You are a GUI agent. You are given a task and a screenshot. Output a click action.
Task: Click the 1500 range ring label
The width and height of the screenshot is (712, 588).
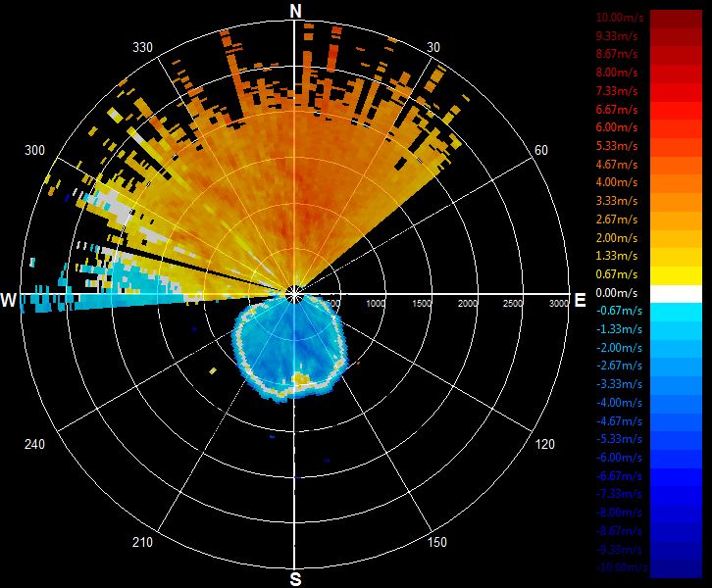click(x=422, y=304)
